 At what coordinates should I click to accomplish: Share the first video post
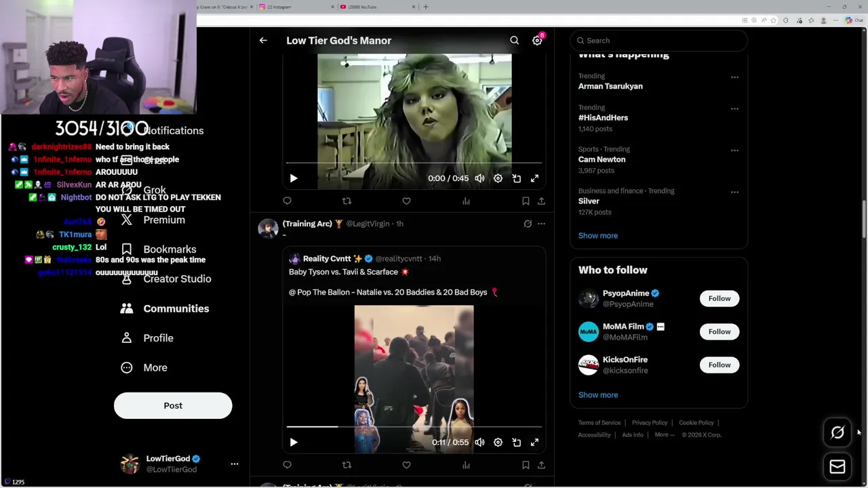tap(541, 201)
